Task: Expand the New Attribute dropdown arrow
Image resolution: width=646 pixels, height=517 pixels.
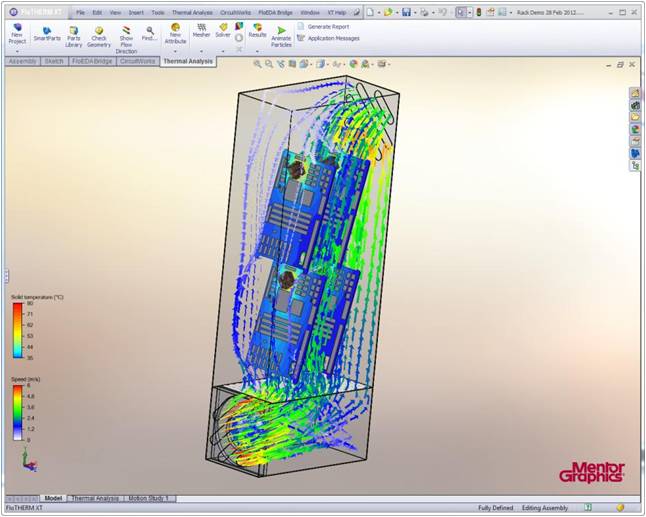Action: [175, 51]
